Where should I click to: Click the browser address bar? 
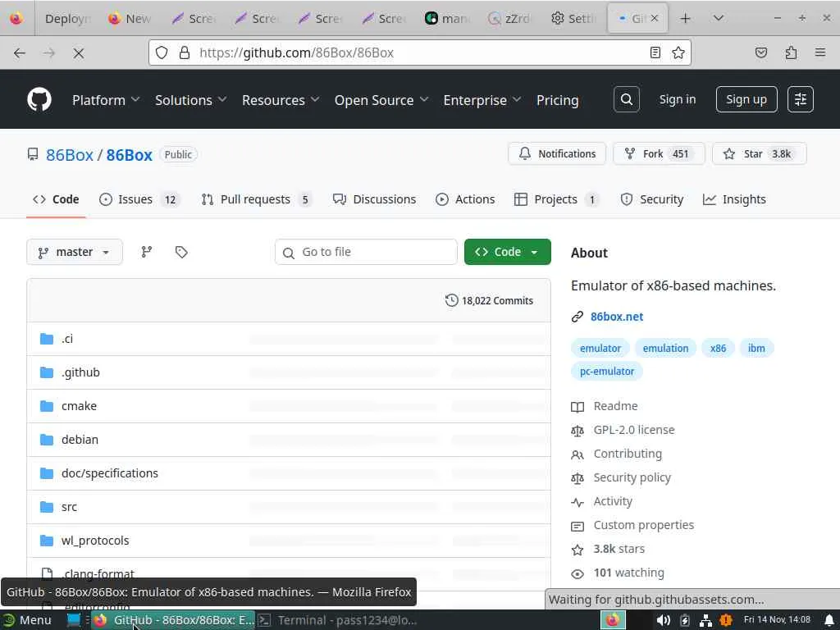point(420,52)
